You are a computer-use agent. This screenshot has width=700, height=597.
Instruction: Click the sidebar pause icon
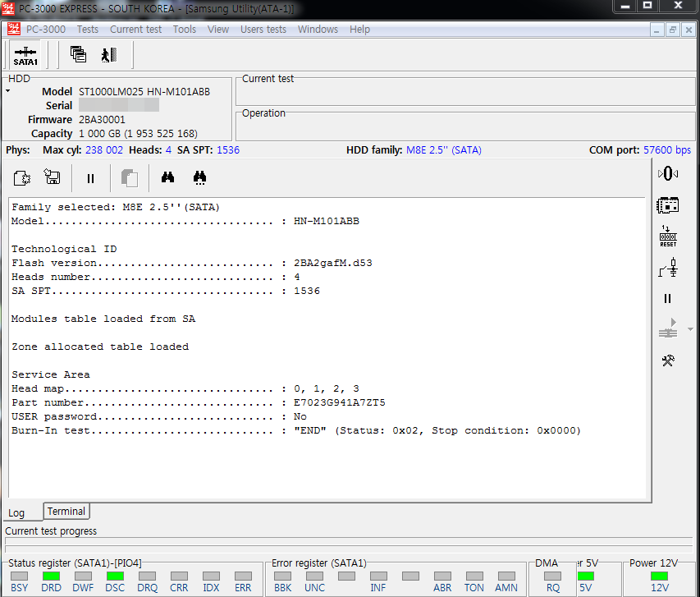[667, 299]
